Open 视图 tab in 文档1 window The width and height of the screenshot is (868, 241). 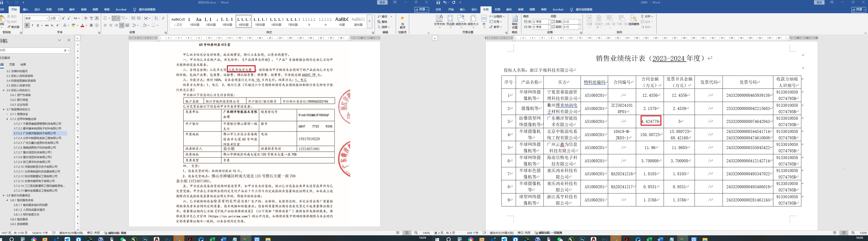coord(532,9)
